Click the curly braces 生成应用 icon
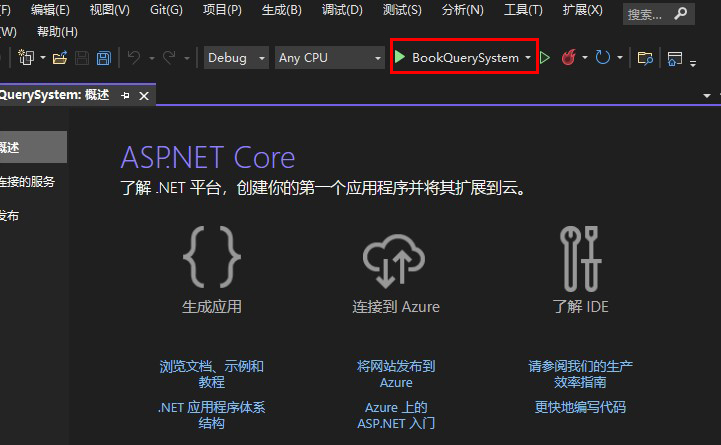 212,257
